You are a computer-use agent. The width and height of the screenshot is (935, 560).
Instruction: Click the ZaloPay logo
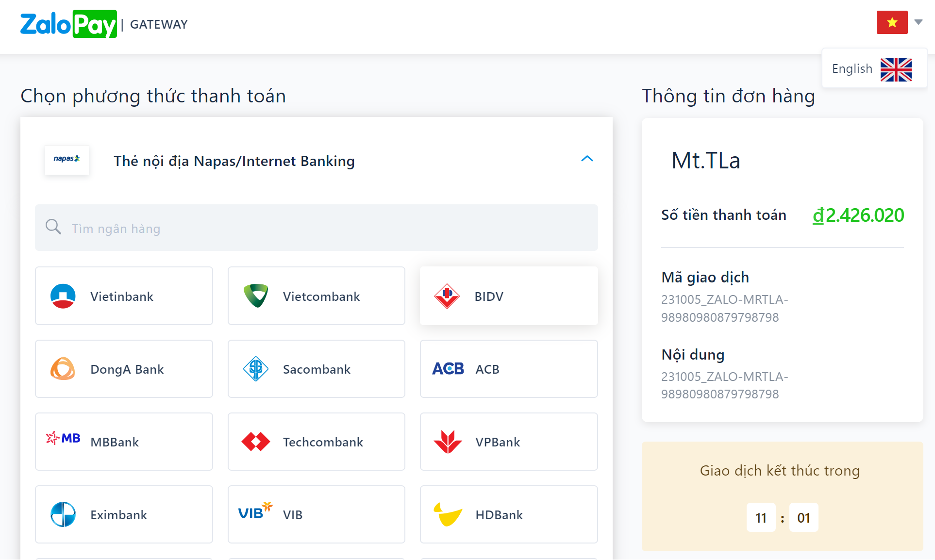(x=68, y=24)
